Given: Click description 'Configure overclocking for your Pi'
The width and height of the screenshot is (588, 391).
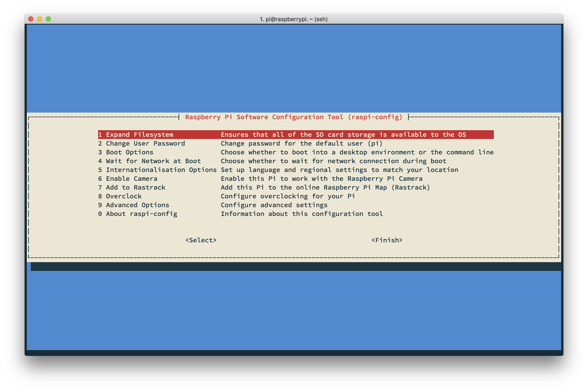Looking at the screenshot, I should click(x=288, y=196).
